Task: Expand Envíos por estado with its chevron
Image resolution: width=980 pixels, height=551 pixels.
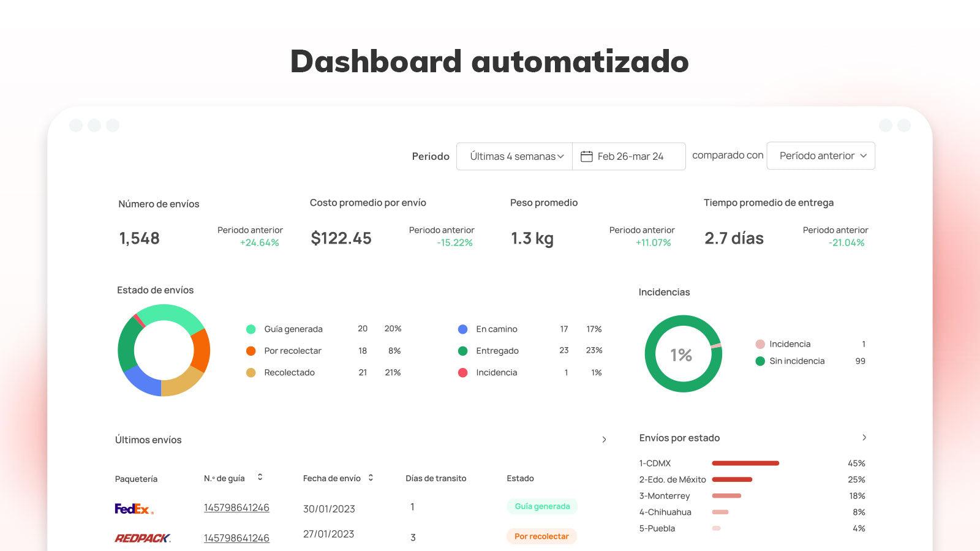Action: 864,438
